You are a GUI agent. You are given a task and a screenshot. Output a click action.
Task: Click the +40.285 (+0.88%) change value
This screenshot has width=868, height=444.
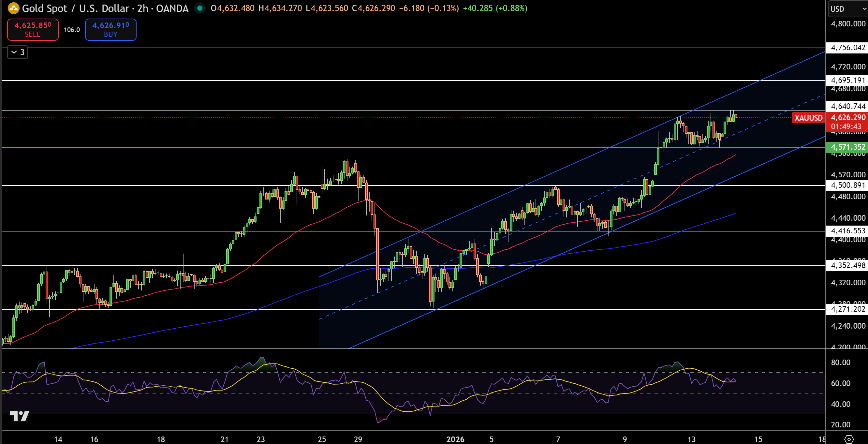(x=495, y=8)
